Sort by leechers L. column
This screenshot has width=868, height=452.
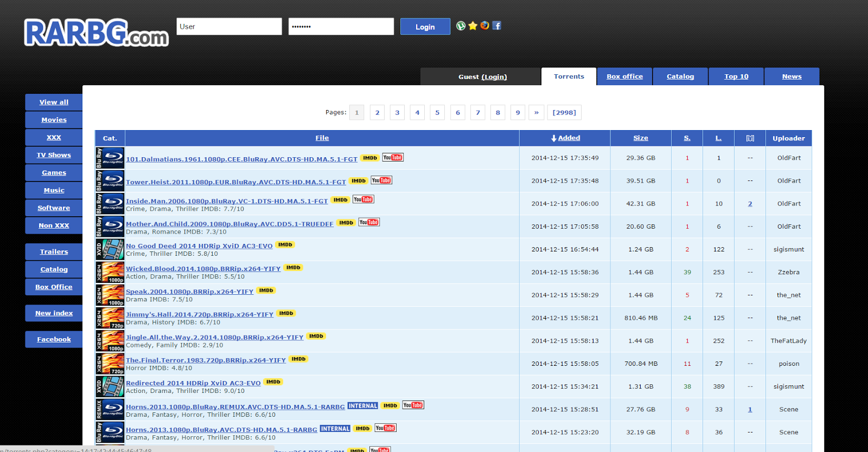point(718,138)
